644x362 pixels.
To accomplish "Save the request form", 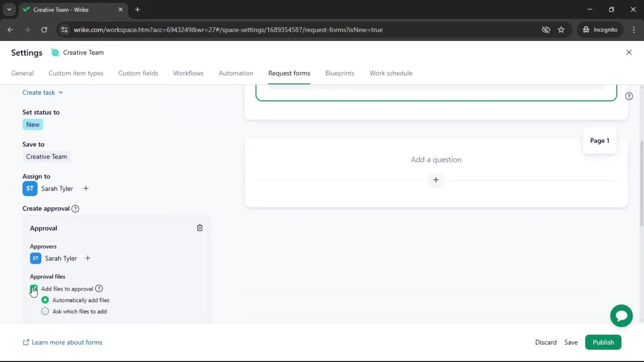I will (x=571, y=342).
